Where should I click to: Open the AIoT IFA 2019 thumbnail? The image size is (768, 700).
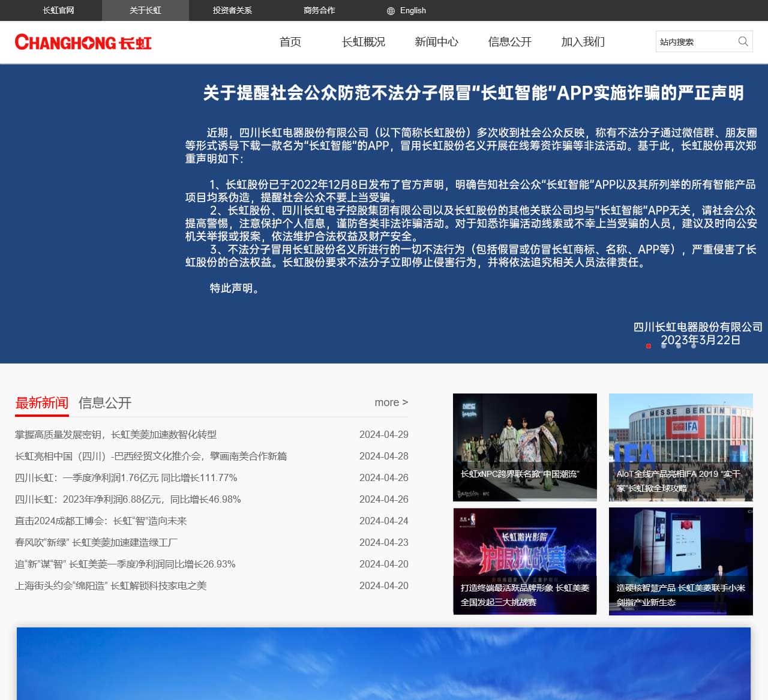point(681,447)
